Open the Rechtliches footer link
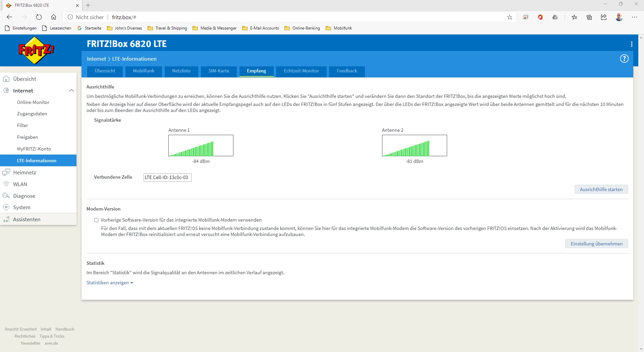The image size is (644, 352). pyautogui.click(x=25, y=336)
